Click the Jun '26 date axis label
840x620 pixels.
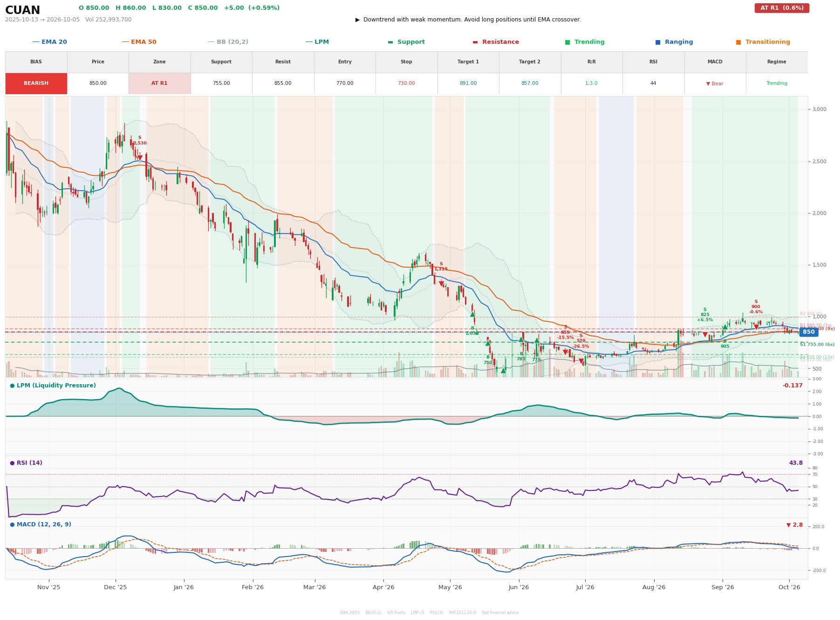519,587
